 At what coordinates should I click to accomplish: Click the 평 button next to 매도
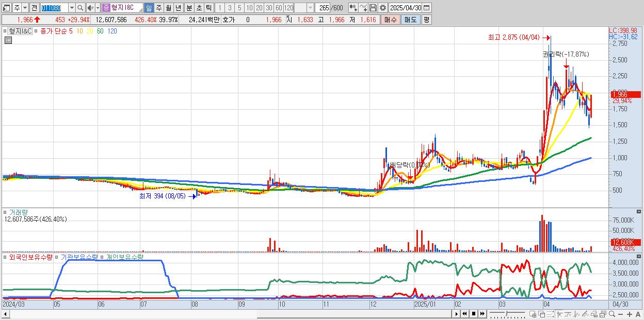[426, 20]
